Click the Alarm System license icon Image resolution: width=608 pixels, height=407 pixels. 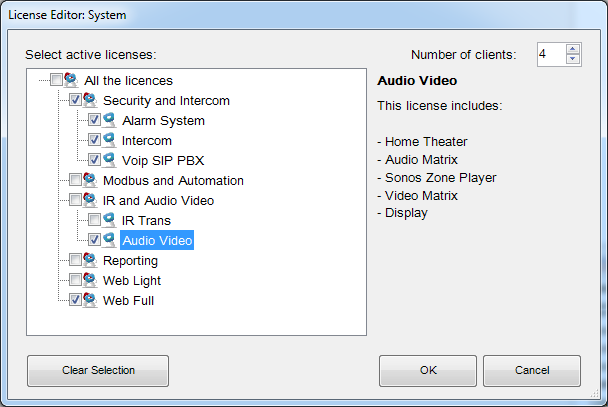(x=109, y=120)
